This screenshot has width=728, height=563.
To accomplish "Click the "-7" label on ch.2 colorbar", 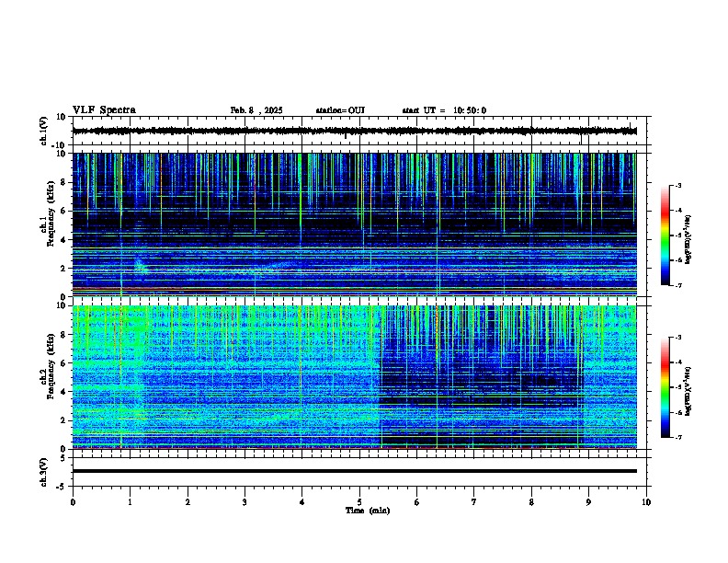I will coord(678,437).
